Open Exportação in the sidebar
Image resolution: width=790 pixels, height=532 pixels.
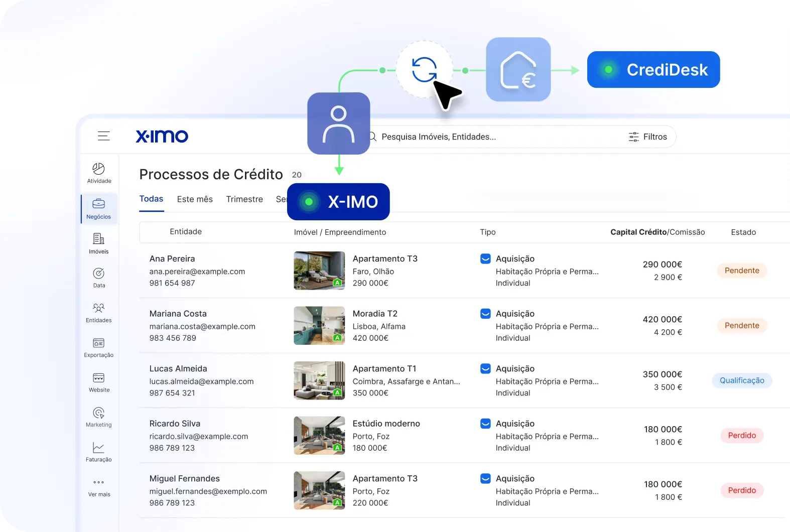pyautogui.click(x=99, y=347)
